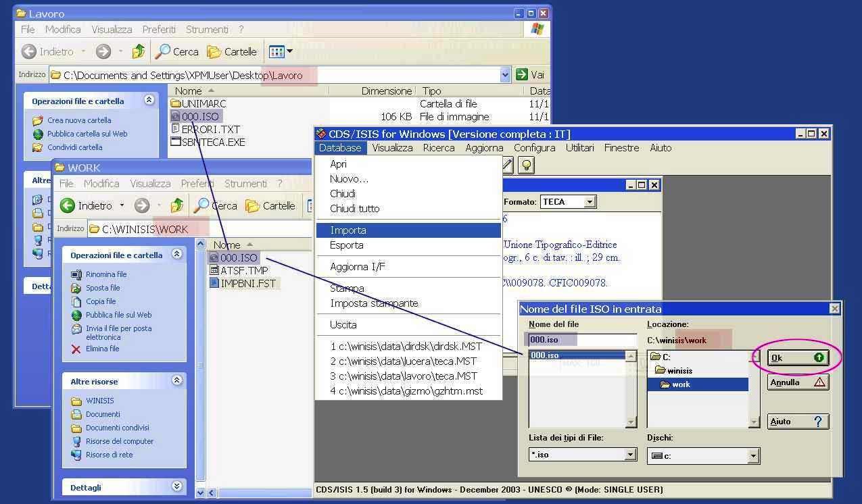The image size is (862, 504).
Task: Select 000.ISO file in Lavoro window
Action: click(x=195, y=116)
